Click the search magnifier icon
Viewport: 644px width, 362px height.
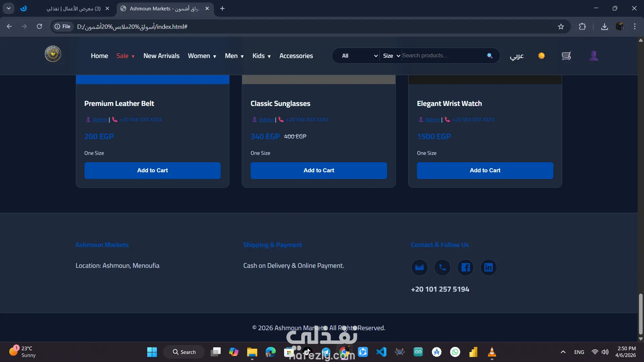coord(490,56)
